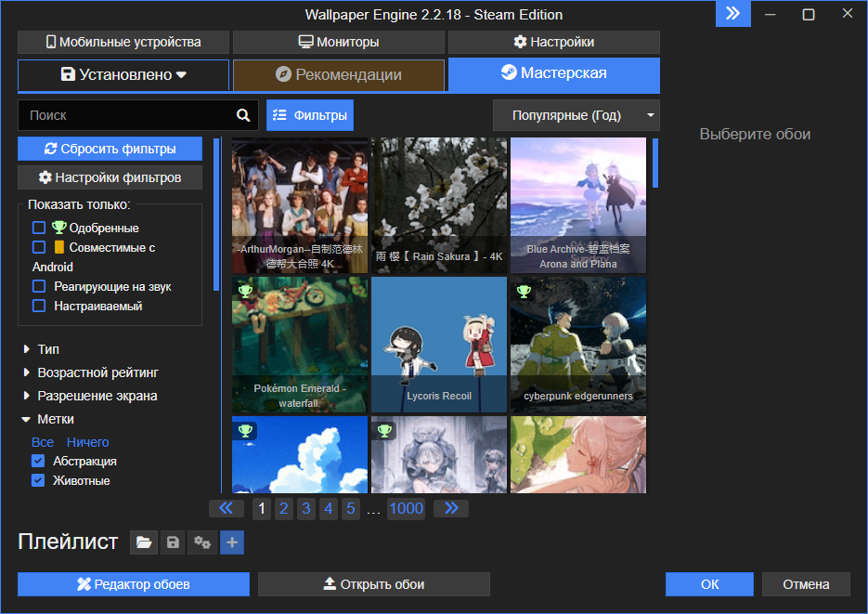Viewport: 868px width, 614px height.
Task: Go to page 2
Action: coord(284,508)
